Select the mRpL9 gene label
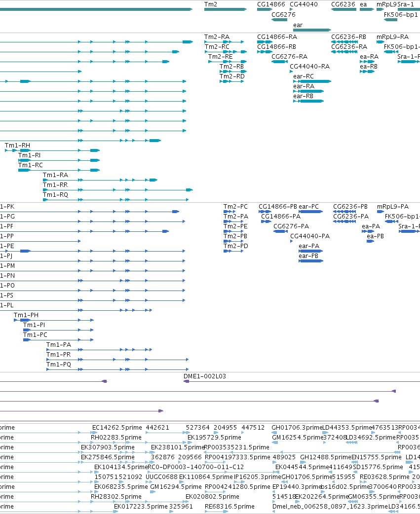The width and height of the screenshot is (420, 514). [x=386, y=4]
